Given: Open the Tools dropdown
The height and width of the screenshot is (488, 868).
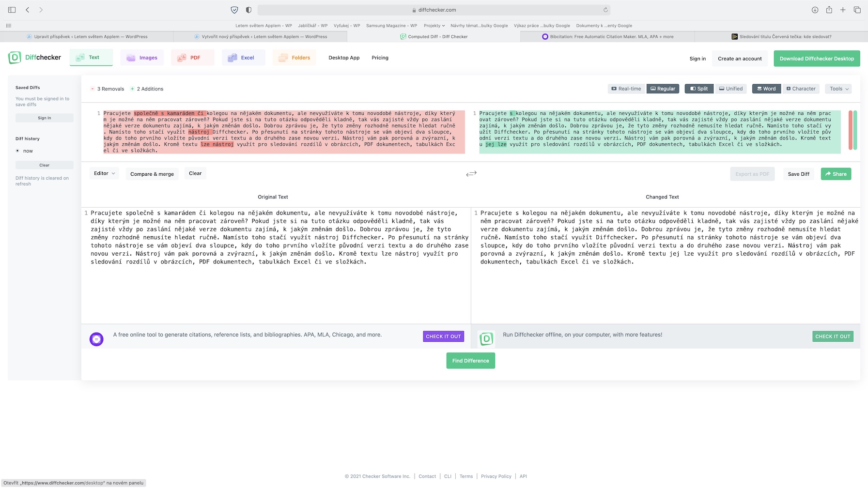Looking at the screenshot, I should tap(839, 89).
